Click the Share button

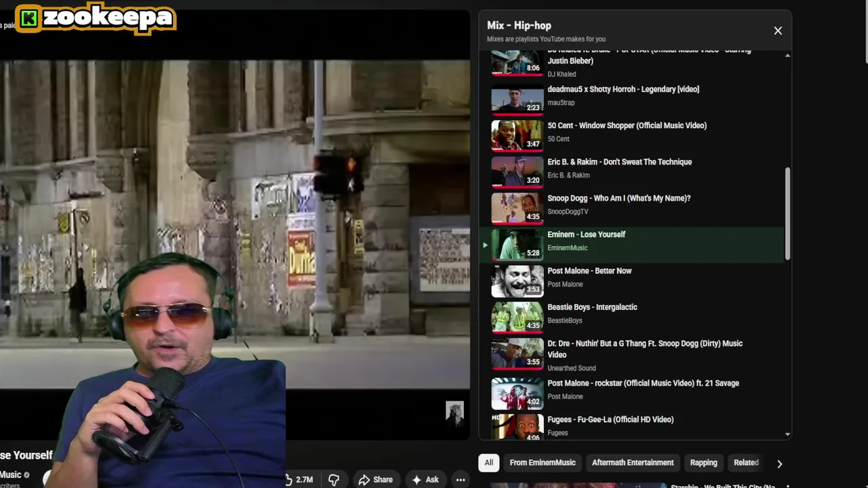click(376, 480)
